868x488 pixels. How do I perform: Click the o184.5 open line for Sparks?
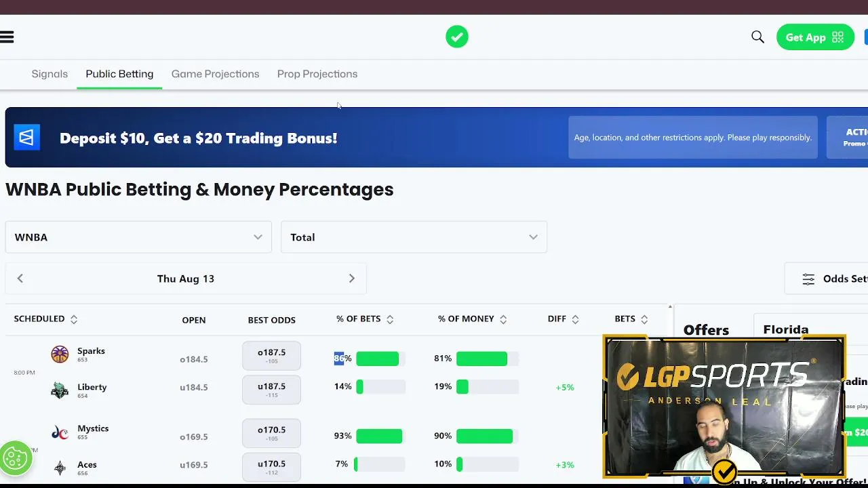194,359
